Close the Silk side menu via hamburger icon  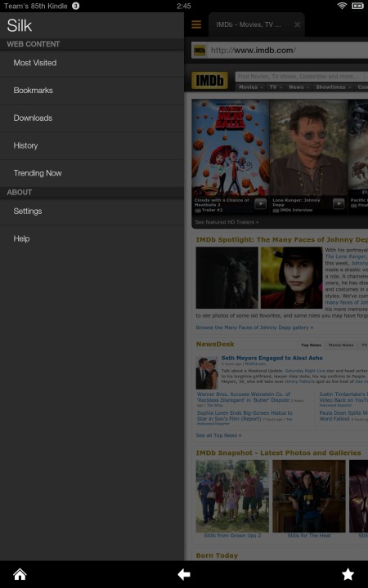196,24
